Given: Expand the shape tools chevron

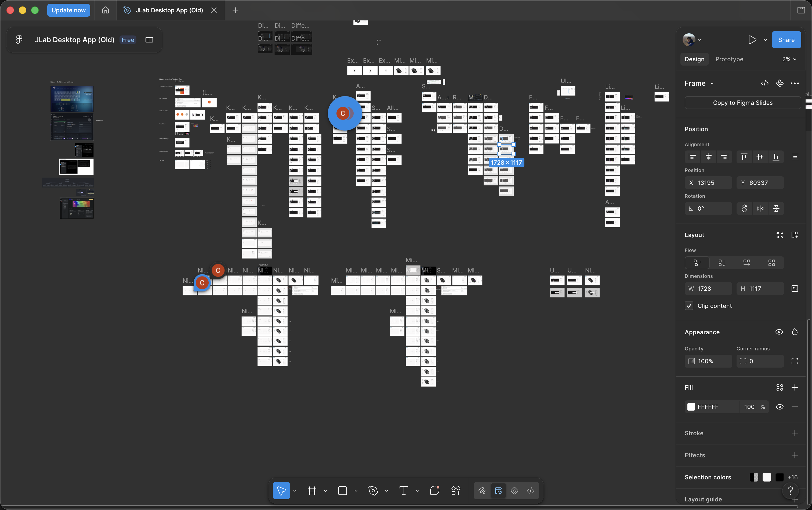Looking at the screenshot, I should click(356, 491).
